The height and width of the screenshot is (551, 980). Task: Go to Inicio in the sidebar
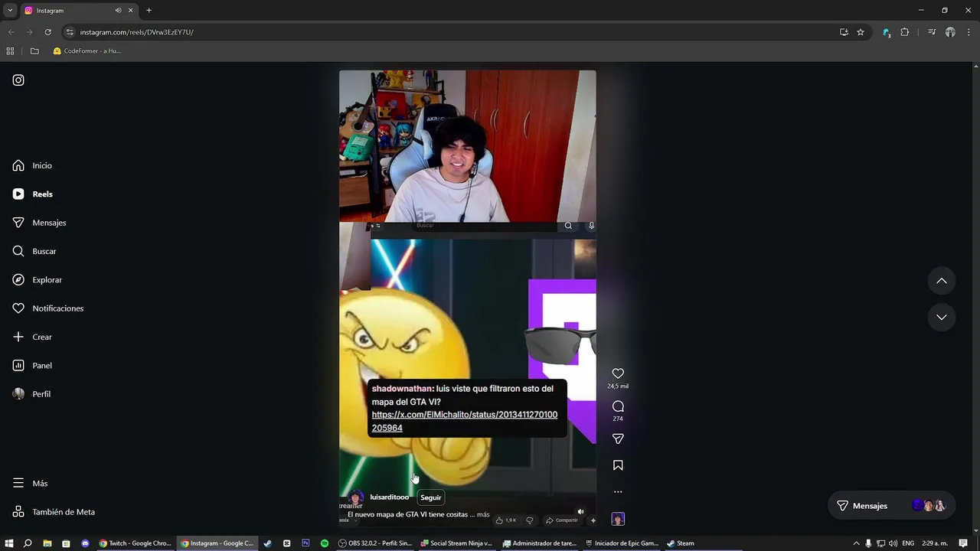[32, 165]
